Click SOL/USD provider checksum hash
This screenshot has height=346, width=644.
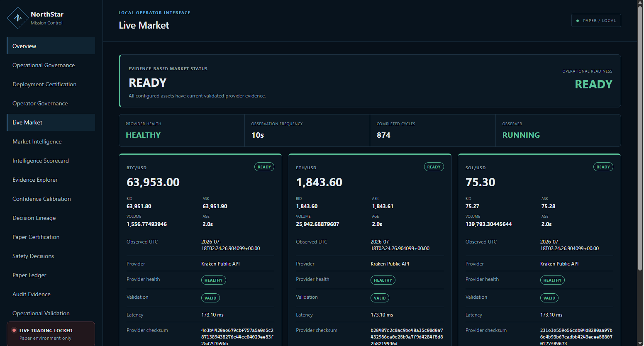[x=576, y=337]
